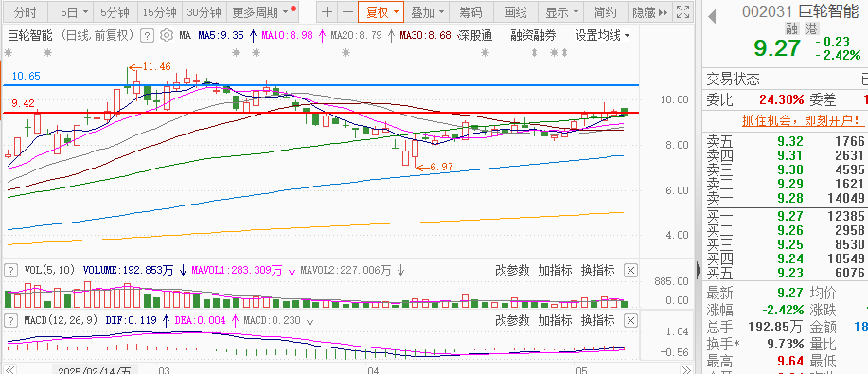Screen dimensions: 868x374
Task: Click 换指标 in the VOL panel
Action: point(598,271)
